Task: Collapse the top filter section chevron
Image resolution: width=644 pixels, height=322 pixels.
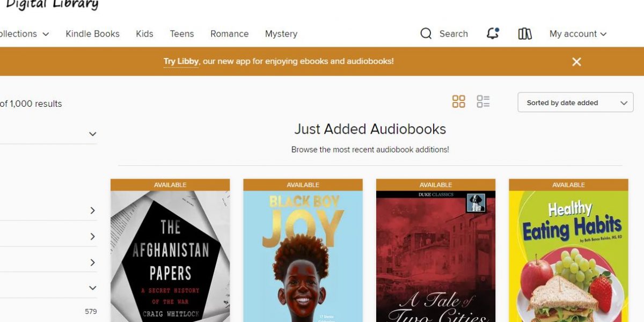Action: pyautogui.click(x=92, y=134)
